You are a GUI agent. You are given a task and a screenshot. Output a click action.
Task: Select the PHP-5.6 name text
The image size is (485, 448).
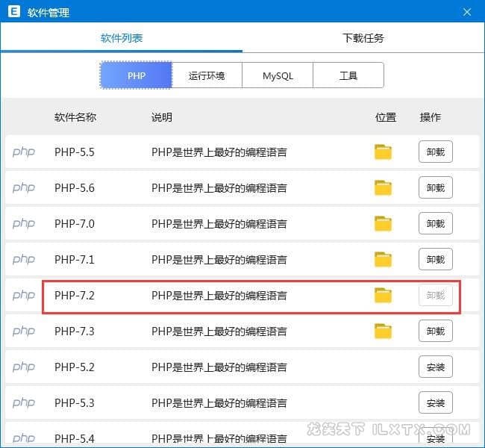pyautogui.click(x=74, y=188)
